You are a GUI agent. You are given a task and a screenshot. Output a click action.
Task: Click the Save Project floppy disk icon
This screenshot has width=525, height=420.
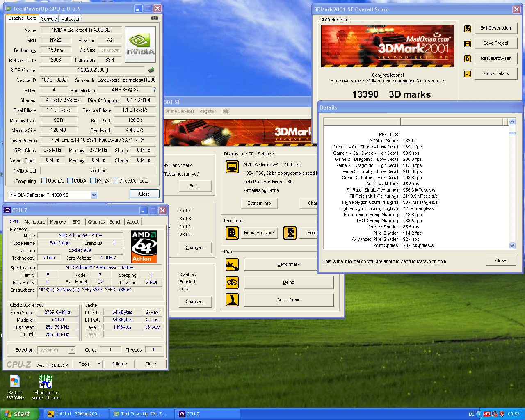click(x=468, y=43)
